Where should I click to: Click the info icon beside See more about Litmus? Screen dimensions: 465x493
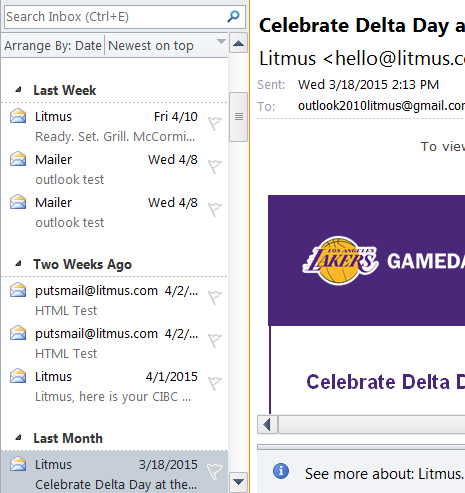pos(281,471)
